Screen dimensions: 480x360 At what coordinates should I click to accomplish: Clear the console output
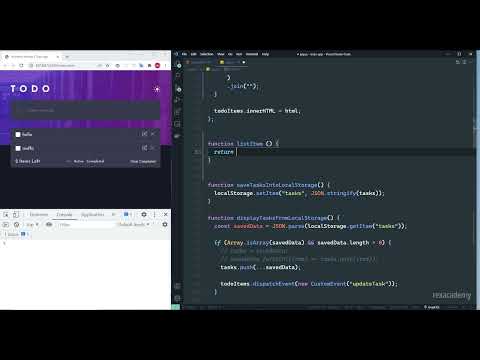point(16,225)
